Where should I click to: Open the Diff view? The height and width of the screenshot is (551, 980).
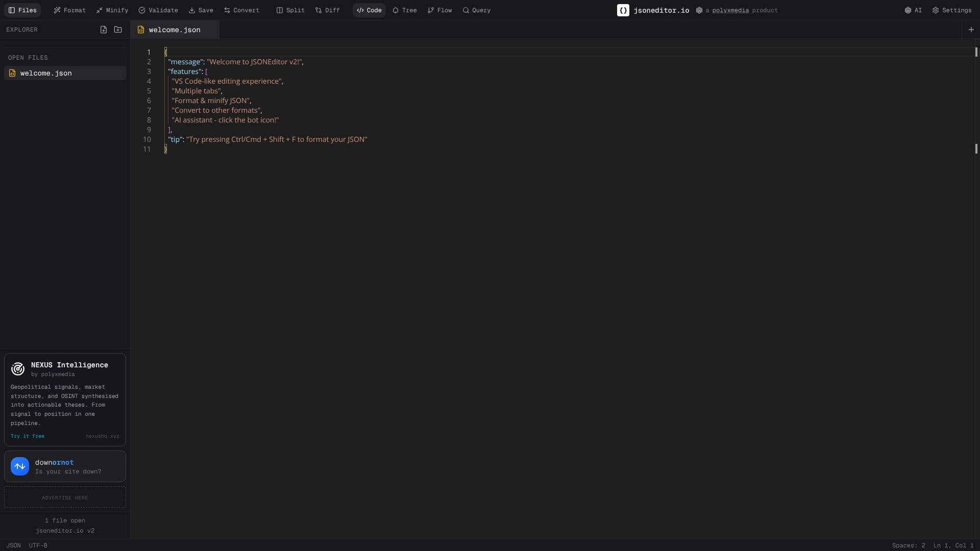click(x=327, y=10)
